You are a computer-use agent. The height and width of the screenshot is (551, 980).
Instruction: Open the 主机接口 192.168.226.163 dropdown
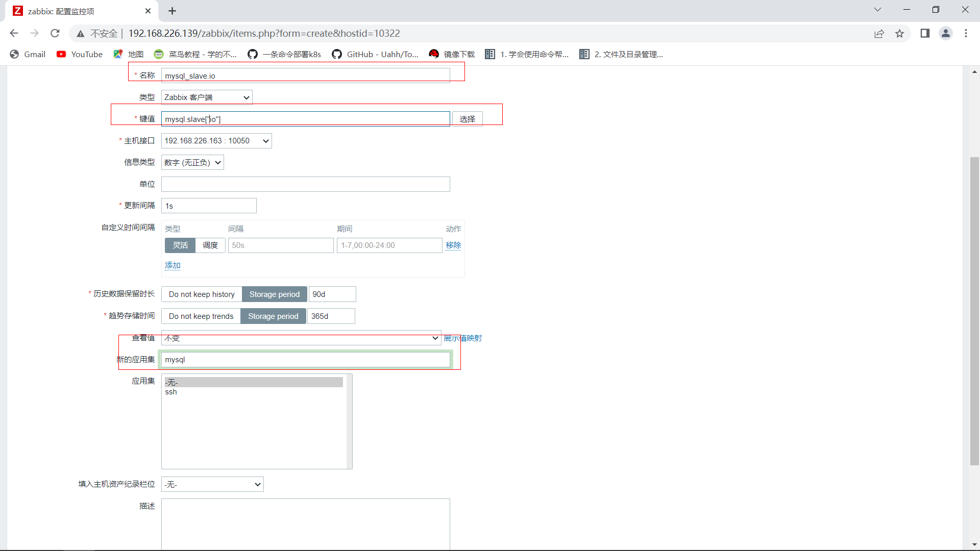point(216,141)
